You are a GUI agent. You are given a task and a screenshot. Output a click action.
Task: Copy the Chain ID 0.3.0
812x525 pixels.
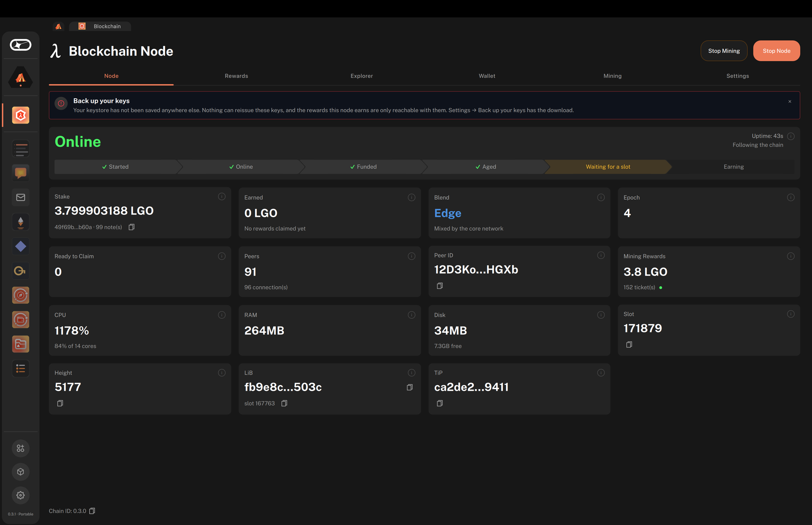tap(92, 511)
